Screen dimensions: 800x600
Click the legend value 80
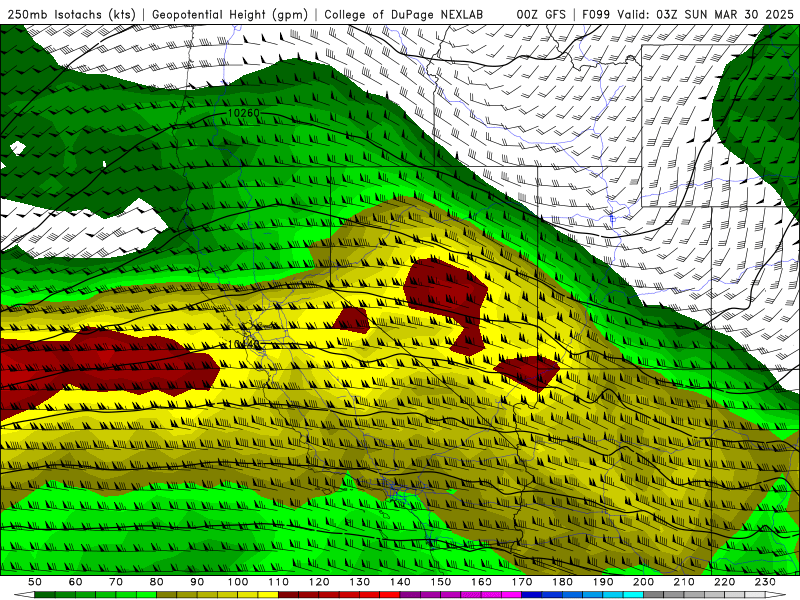click(x=156, y=582)
